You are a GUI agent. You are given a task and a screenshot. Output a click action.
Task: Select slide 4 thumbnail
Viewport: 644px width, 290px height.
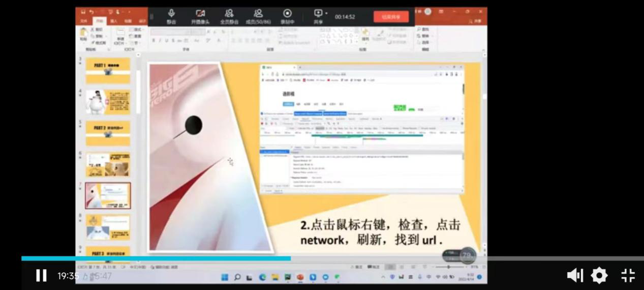pos(108,102)
